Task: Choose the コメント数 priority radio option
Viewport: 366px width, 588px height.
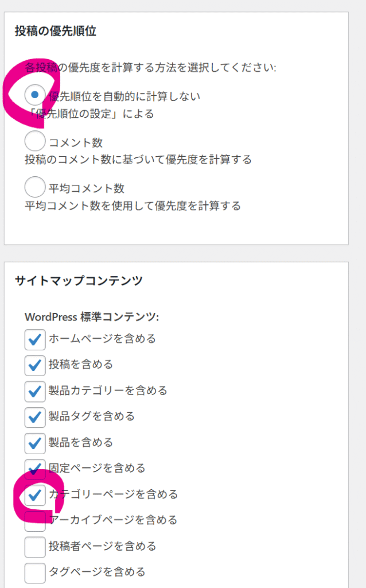Action: tap(36, 141)
